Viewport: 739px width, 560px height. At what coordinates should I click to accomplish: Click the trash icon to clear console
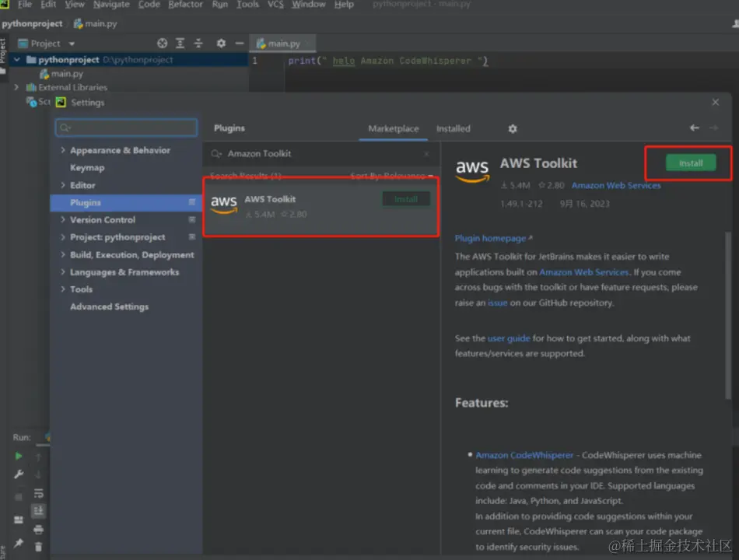(38, 547)
